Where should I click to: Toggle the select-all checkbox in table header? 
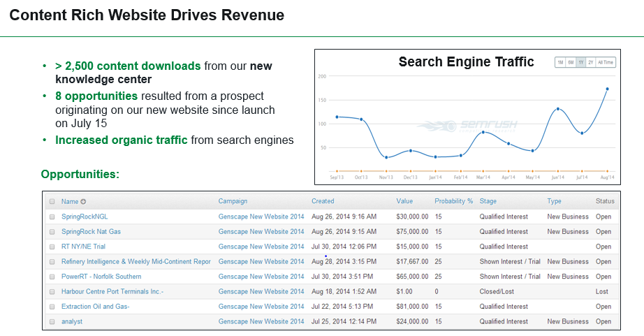52,201
